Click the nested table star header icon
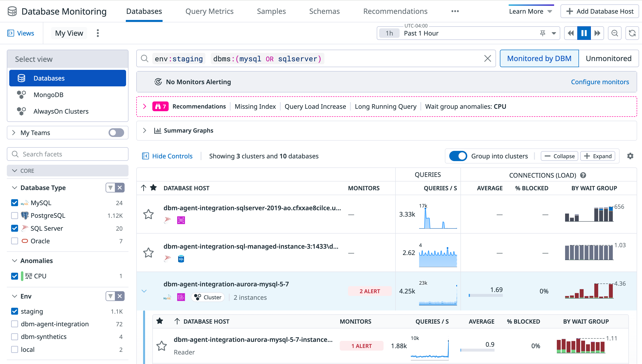 pyautogui.click(x=160, y=321)
